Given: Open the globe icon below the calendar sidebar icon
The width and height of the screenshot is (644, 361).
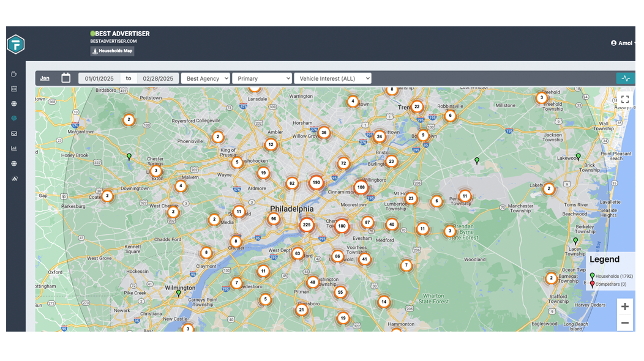Looking at the screenshot, I should tap(14, 103).
